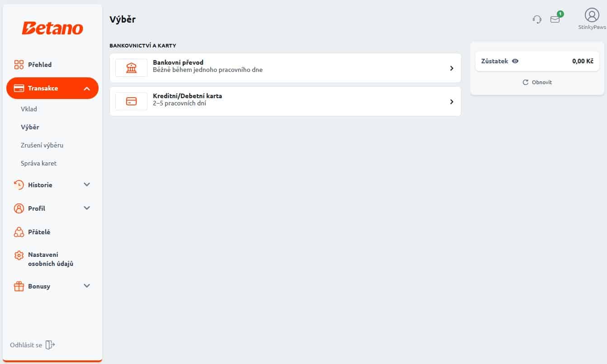This screenshot has width=607, height=364.
Task: Open the Vklad submenu item
Action: [x=29, y=109]
